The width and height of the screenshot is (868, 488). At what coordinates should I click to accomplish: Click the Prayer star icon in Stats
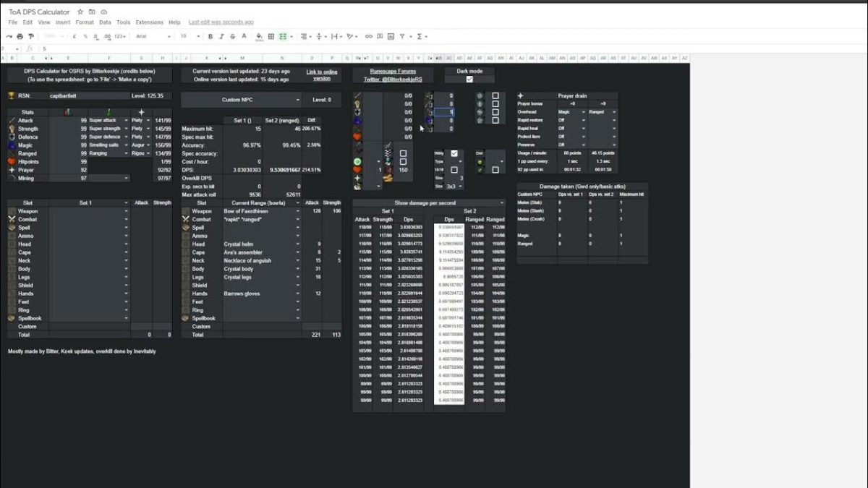(x=12, y=169)
